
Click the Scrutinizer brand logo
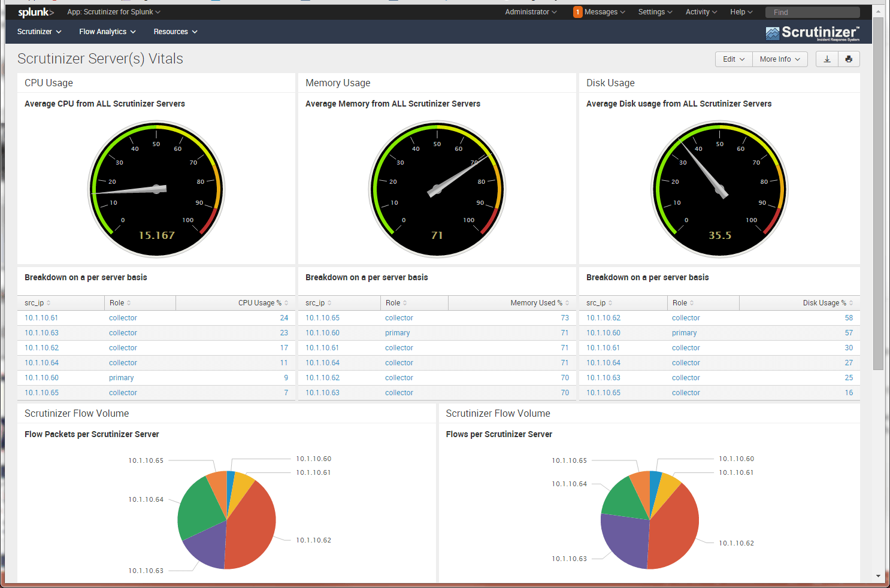[812, 33]
